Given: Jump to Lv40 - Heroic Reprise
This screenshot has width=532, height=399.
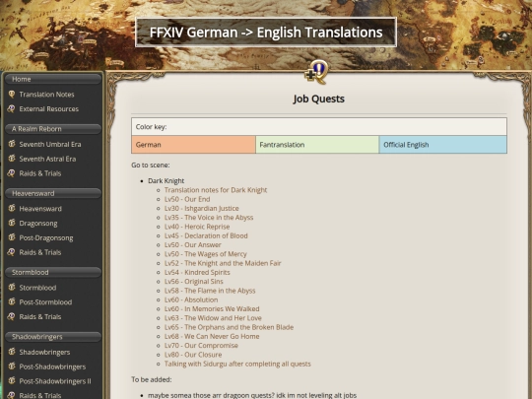Looking at the screenshot, I should click(197, 227).
